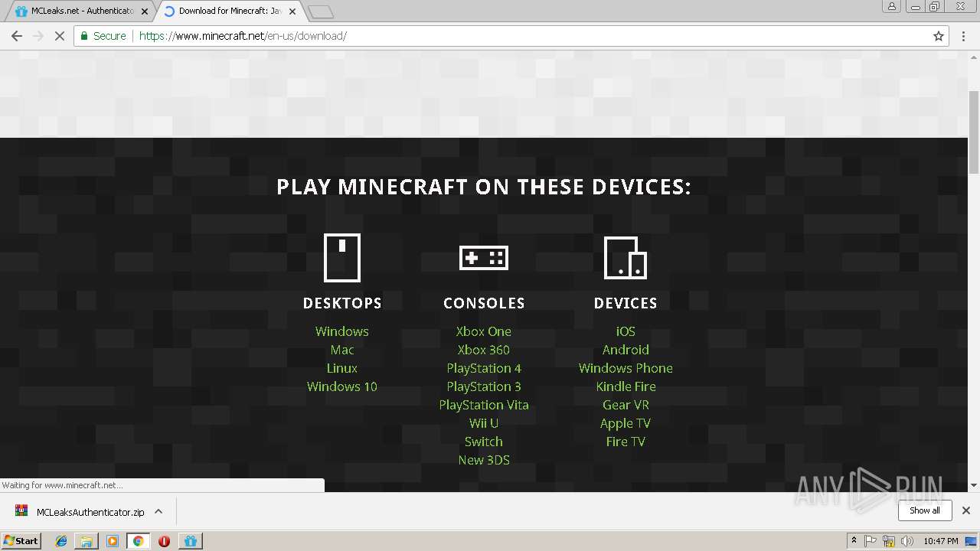
Task: Click the Chrome user profile icon
Action: point(892,6)
